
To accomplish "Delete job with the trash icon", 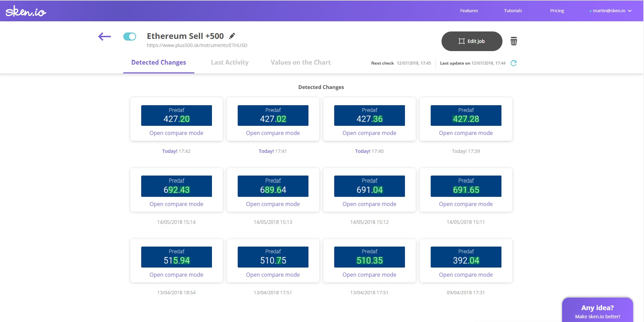I will 514,41.
